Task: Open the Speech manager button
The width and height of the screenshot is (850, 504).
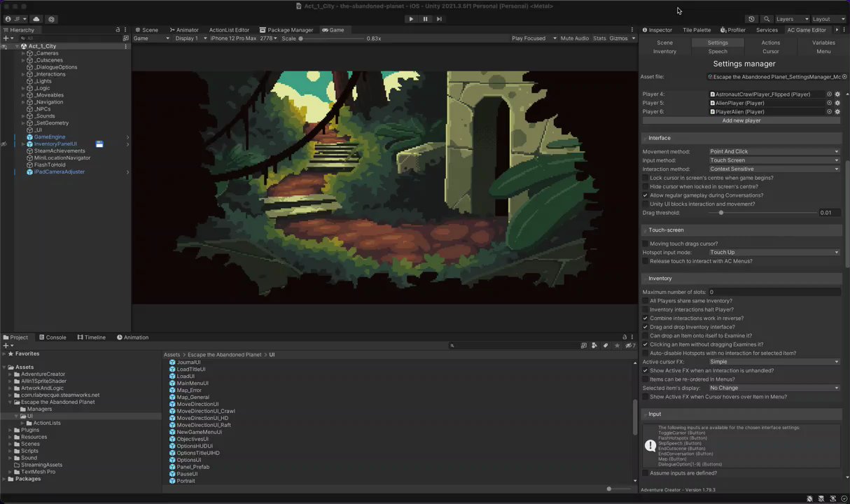Action: pyautogui.click(x=718, y=51)
